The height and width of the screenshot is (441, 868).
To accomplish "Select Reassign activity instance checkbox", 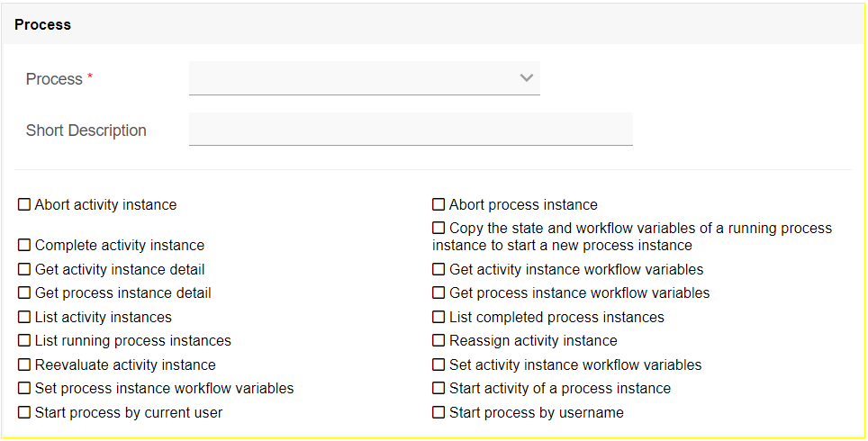I will (x=439, y=341).
